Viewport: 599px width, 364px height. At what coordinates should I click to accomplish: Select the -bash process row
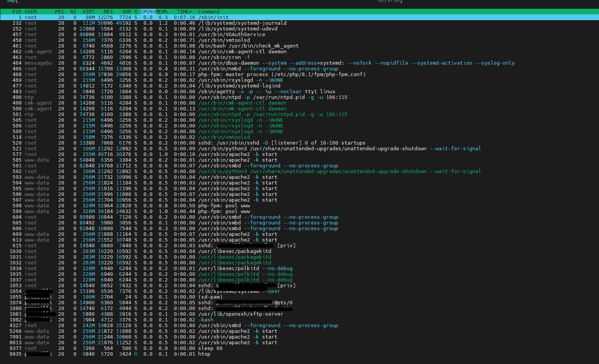coord(299,320)
